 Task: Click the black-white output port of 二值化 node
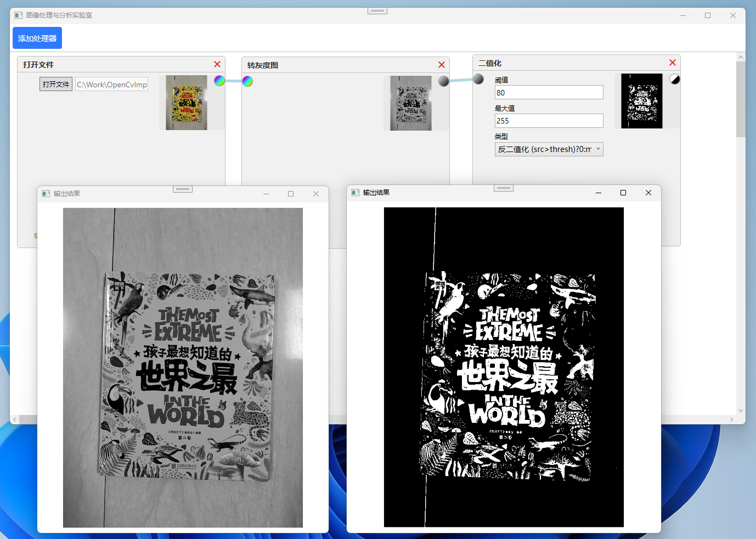(675, 79)
